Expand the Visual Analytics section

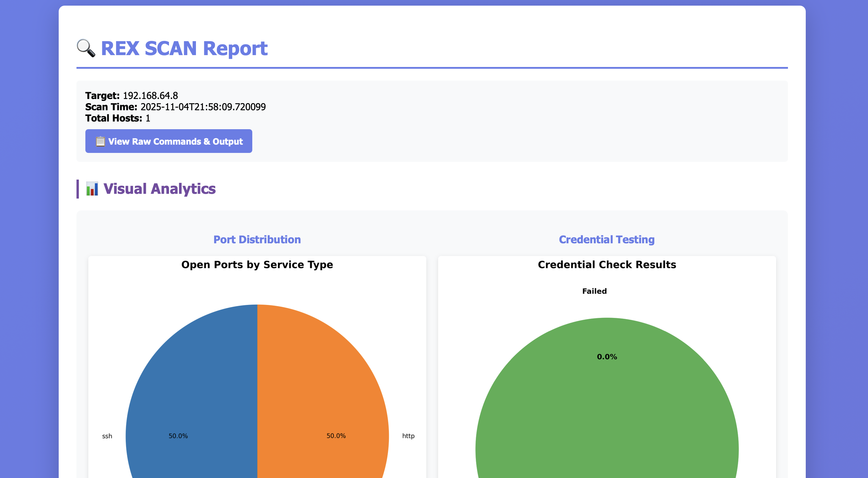pyautogui.click(x=159, y=189)
